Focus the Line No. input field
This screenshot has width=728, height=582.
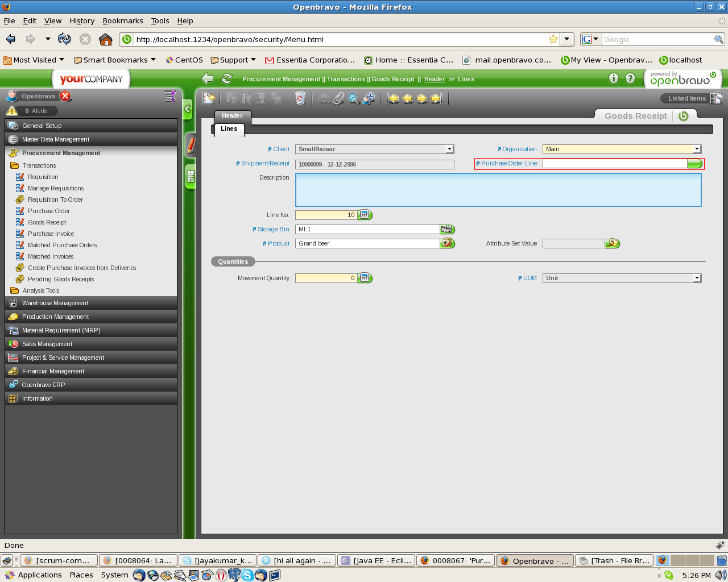[x=326, y=215]
